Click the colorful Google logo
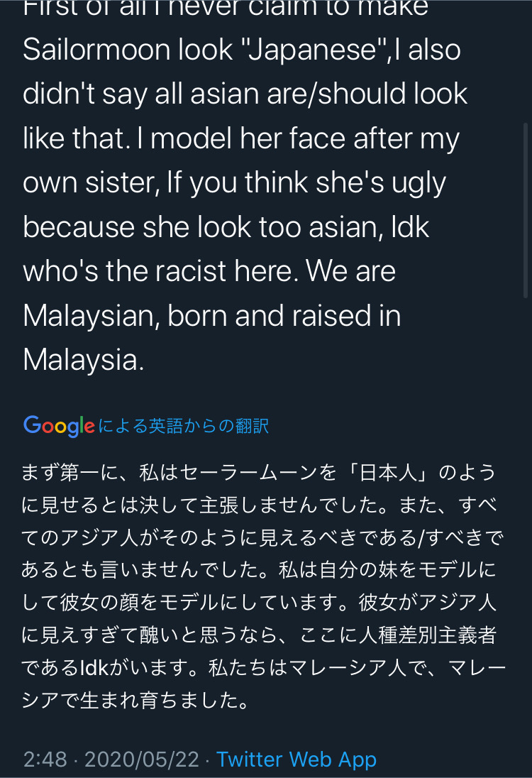Image resolution: width=532 pixels, height=778 pixels. (x=59, y=426)
